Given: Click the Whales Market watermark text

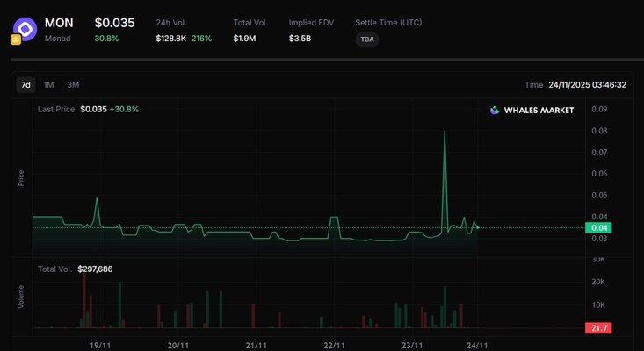Looking at the screenshot, I should [539, 111].
